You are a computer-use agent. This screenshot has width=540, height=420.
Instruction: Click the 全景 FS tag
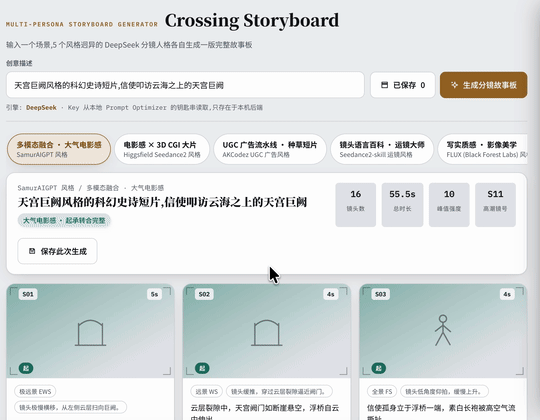click(382, 391)
